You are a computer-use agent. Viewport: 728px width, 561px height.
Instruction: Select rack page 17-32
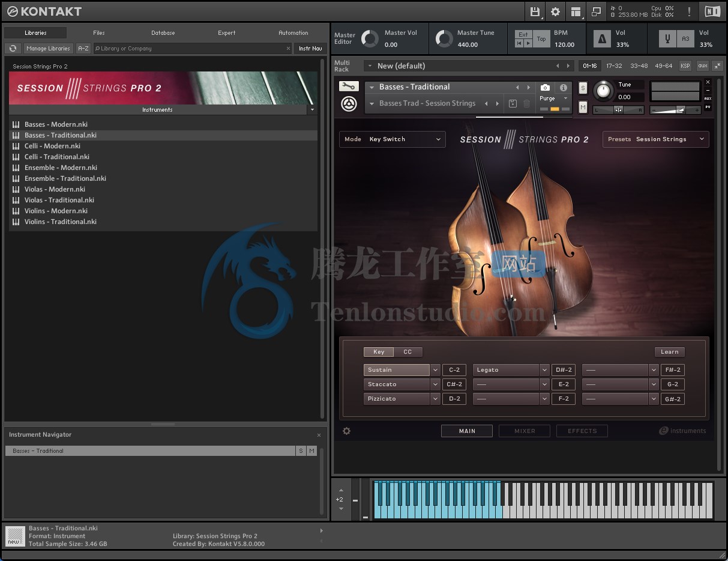pyautogui.click(x=614, y=65)
